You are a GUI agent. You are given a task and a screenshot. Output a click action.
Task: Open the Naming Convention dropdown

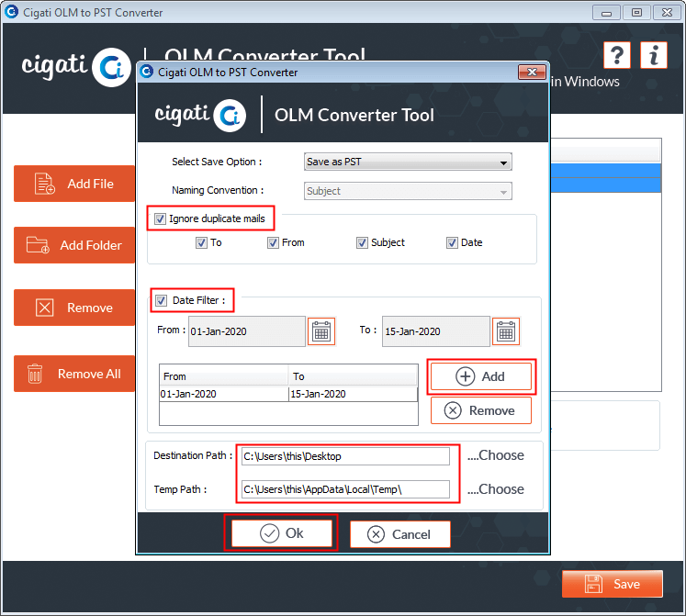[x=408, y=191]
